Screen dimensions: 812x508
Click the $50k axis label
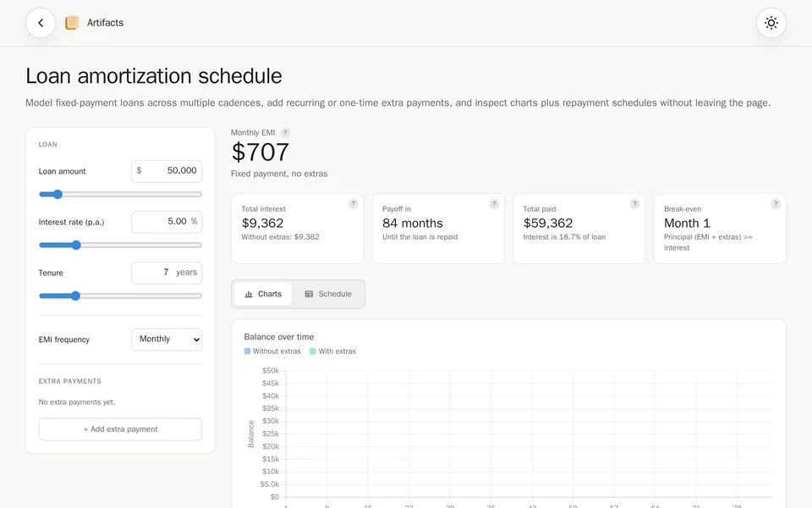click(x=271, y=371)
